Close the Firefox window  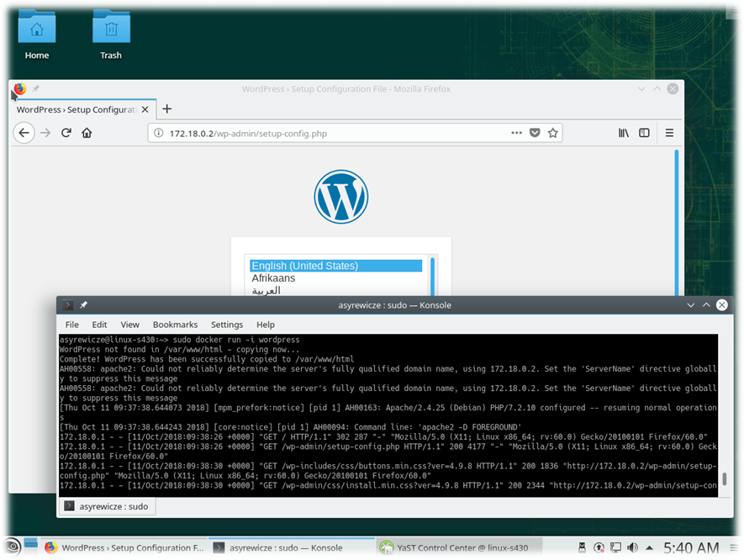tap(673, 89)
